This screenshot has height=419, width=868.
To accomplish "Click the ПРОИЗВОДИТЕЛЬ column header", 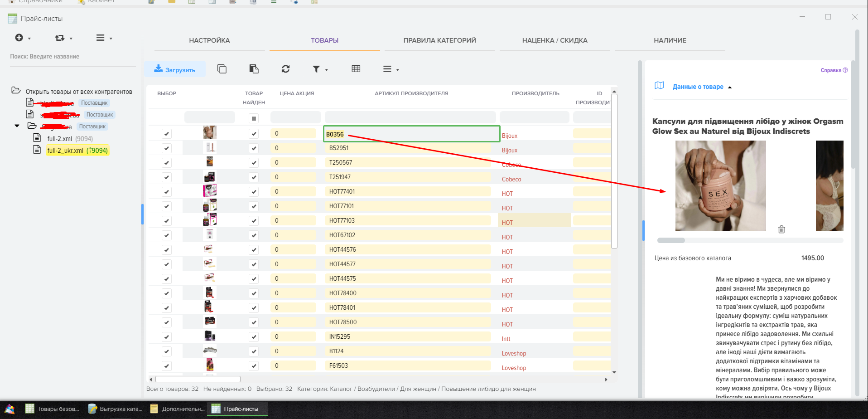I will click(535, 93).
